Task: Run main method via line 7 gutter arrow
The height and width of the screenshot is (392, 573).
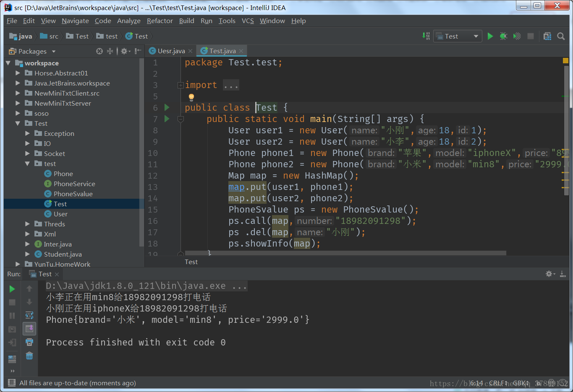Action: click(x=167, y=119)
